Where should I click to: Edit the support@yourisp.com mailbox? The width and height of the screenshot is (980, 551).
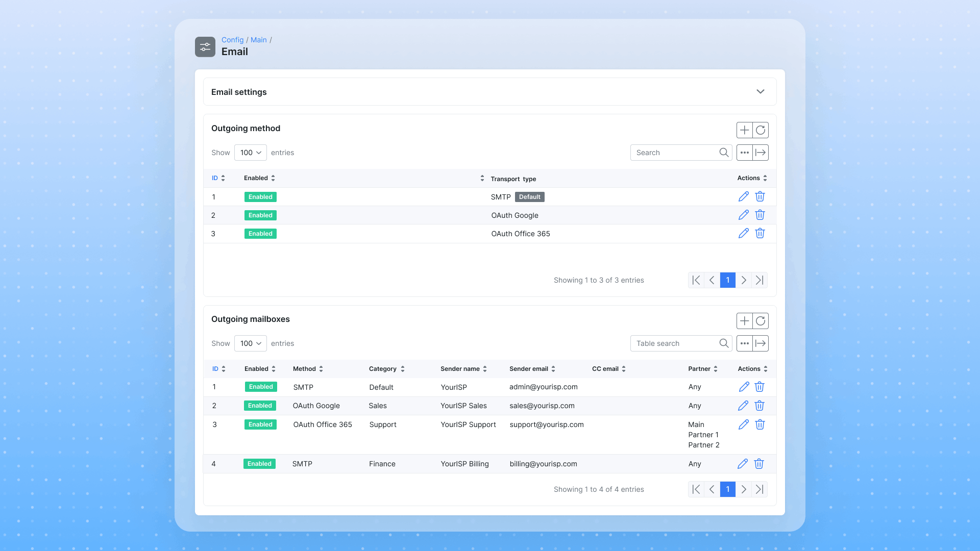pos(744,424)
